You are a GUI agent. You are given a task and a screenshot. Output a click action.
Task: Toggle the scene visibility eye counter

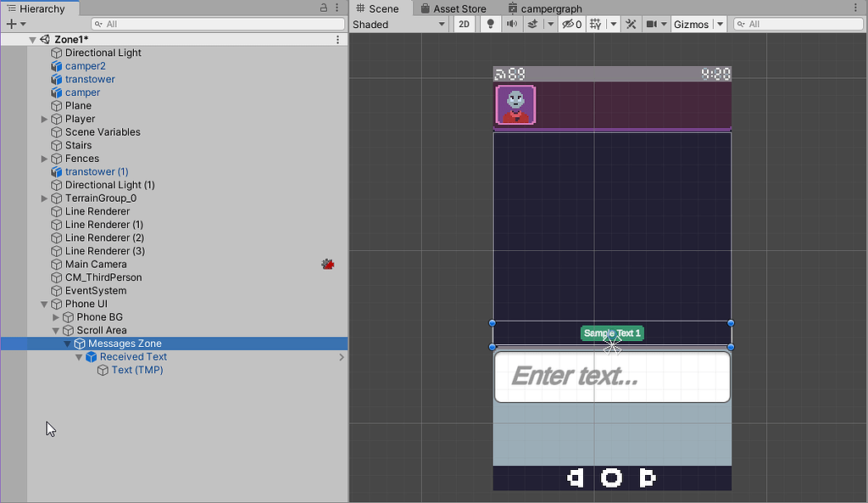point(570,24)
